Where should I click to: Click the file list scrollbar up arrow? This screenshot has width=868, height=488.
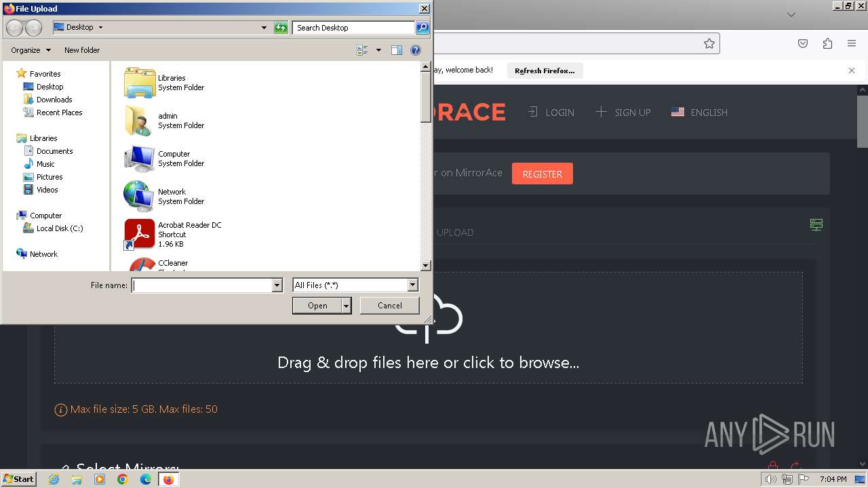tap(426, 67)
